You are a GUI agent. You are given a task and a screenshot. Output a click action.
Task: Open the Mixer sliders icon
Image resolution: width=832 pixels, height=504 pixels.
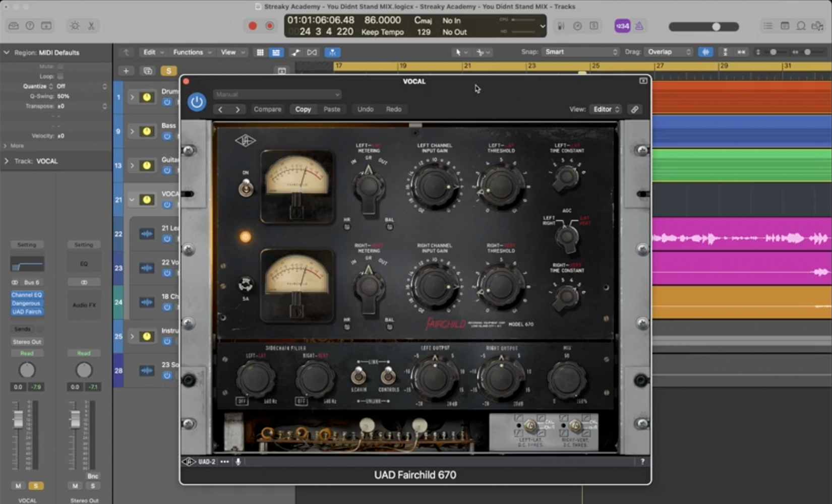[561, 26]
